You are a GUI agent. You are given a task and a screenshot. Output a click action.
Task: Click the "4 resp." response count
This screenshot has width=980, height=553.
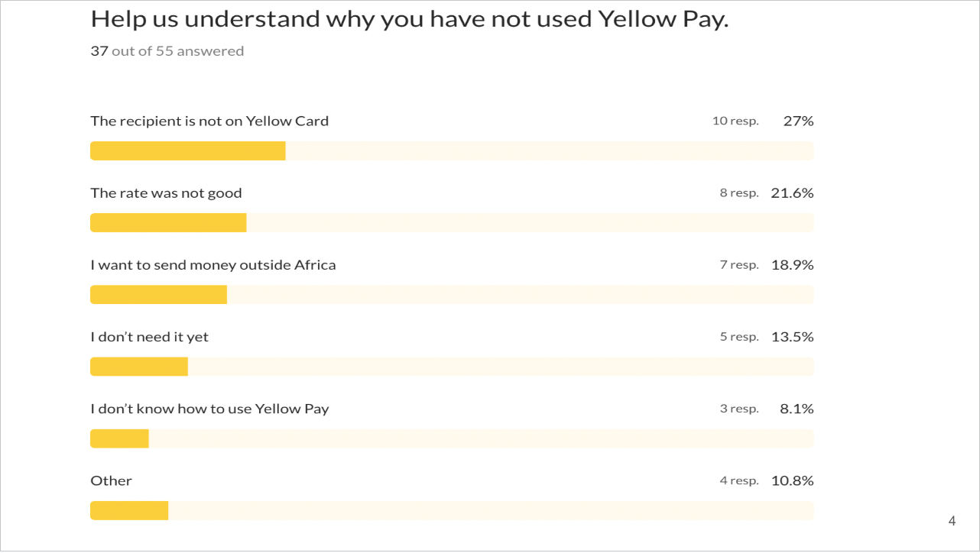(738, 480)
